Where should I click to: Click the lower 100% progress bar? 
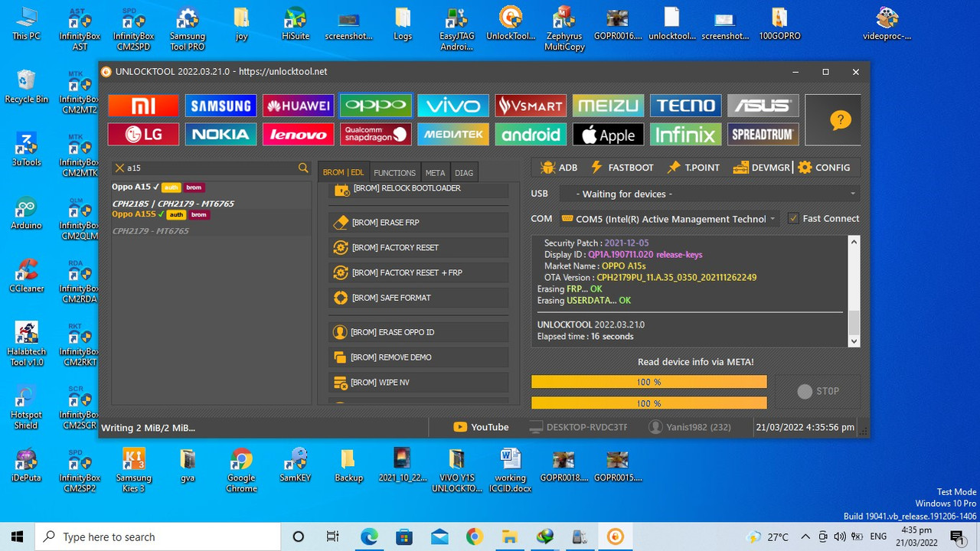(649, 403)
